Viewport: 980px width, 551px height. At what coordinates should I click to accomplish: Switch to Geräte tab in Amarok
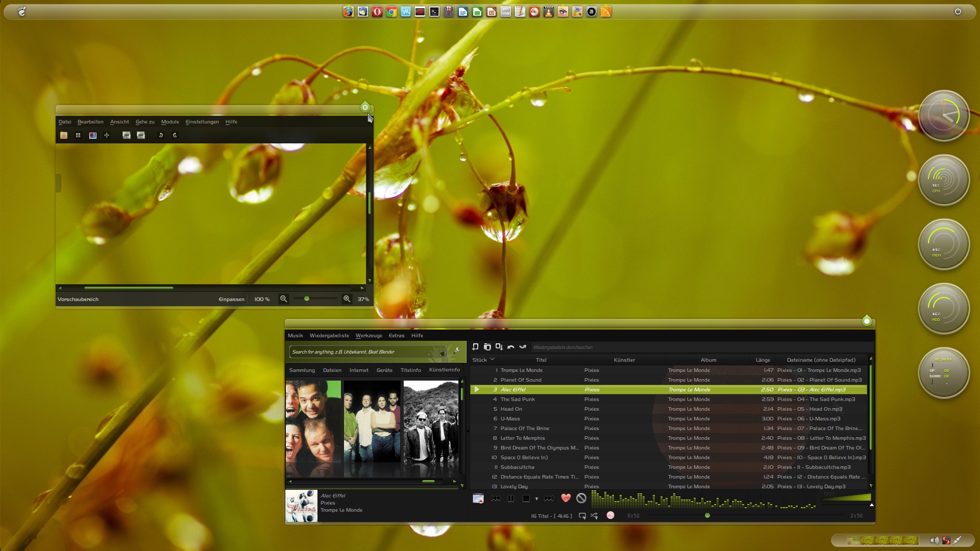(384, 370)
